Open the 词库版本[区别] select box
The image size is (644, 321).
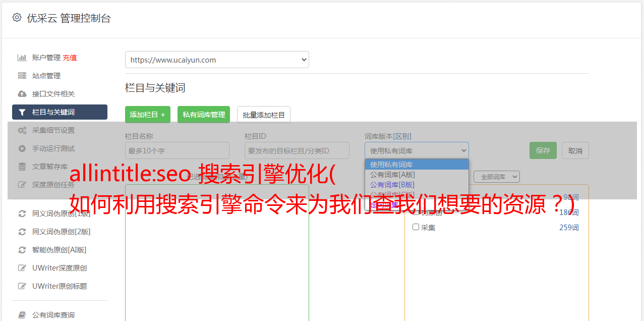point(417,150)
